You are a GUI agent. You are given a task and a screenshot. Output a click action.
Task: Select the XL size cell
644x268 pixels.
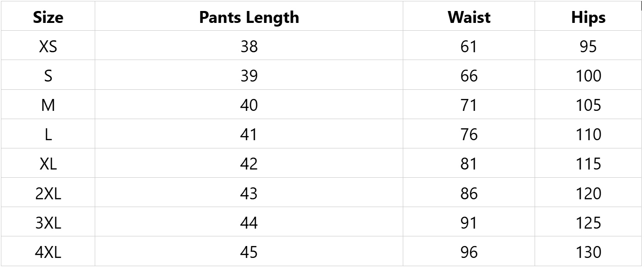48,164
